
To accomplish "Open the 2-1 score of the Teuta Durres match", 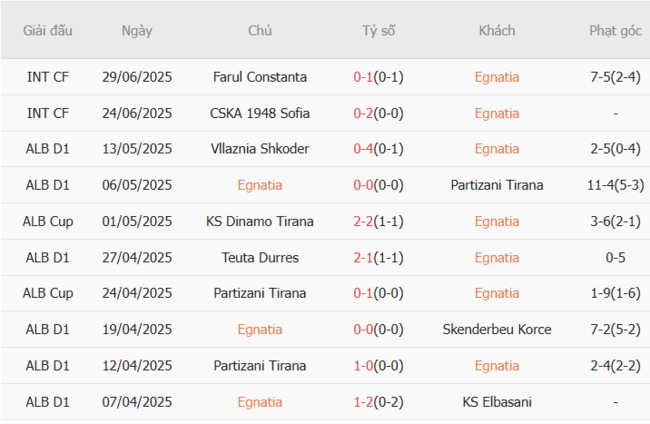I will [x=365, y=257].
